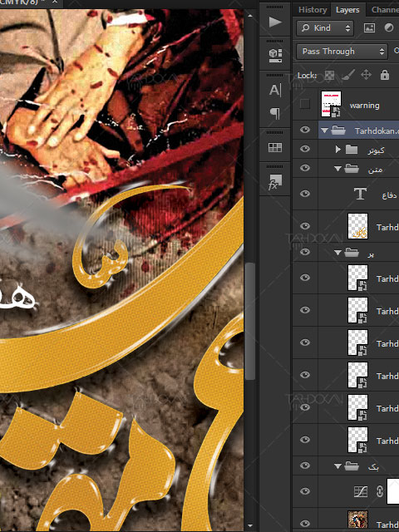Open the 3D panel cube icon

coord(275,56)
